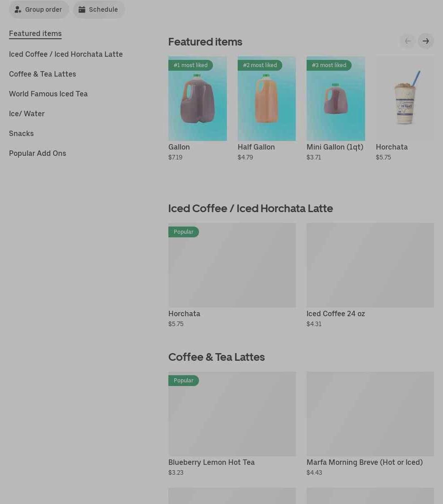
Task: Choose the Iced Coffee 24 oz item
Action: click(370, 265)
